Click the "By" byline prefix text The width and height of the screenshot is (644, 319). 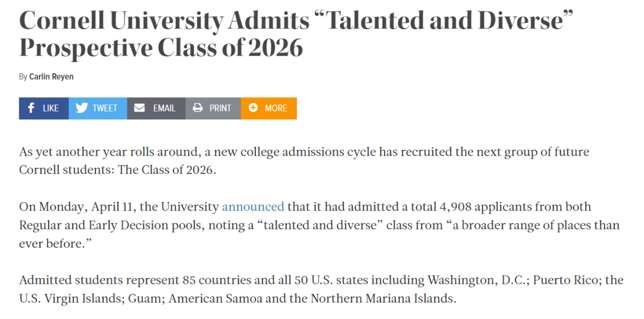(23, 77)
